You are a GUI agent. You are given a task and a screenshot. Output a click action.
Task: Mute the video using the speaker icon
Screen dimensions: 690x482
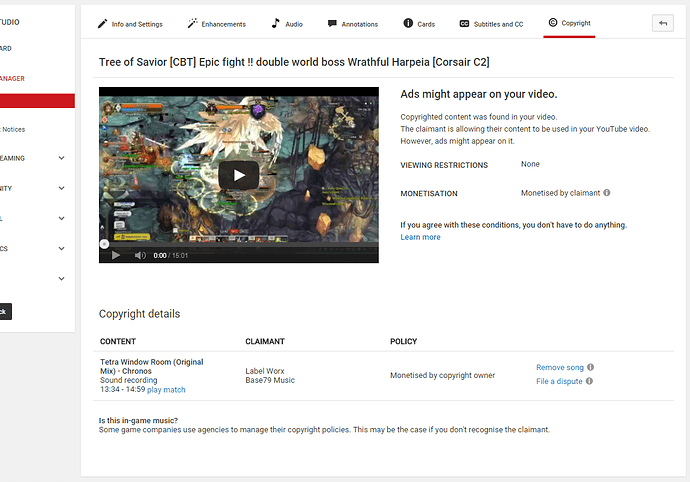point(139,255)
